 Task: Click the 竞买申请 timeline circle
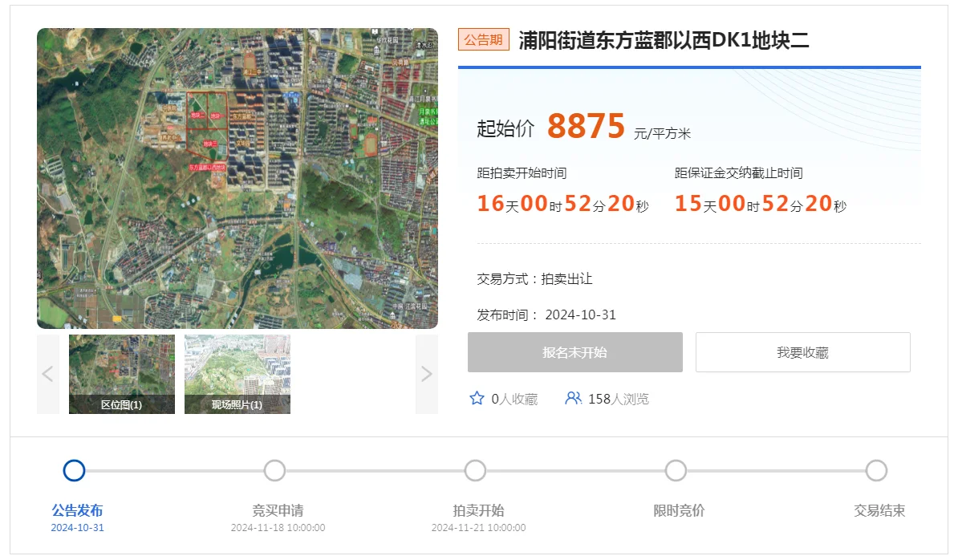pyautogui.click(x=274, y=470)
